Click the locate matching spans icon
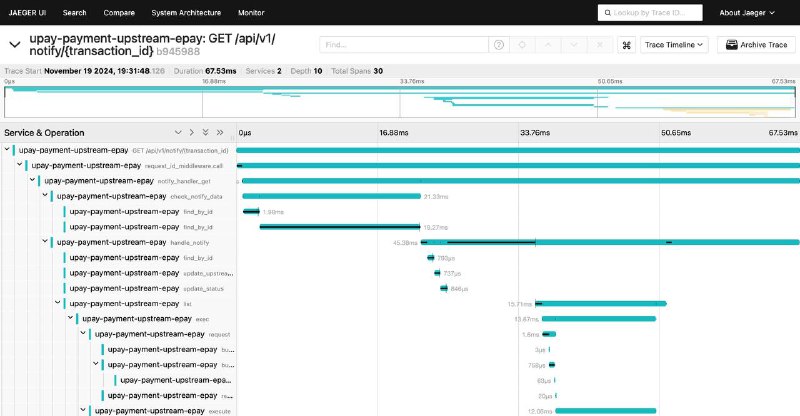Image resolution: width=800 pixels, height=416 pixels. 522,45
